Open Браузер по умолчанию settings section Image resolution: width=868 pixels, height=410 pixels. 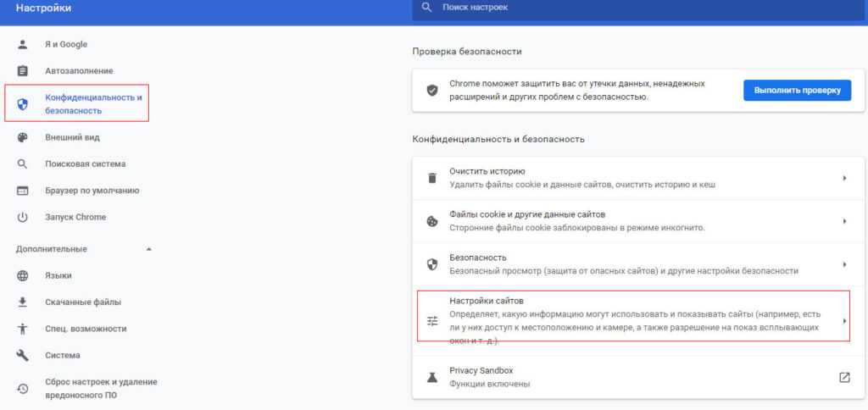click(x=92, y=191)
